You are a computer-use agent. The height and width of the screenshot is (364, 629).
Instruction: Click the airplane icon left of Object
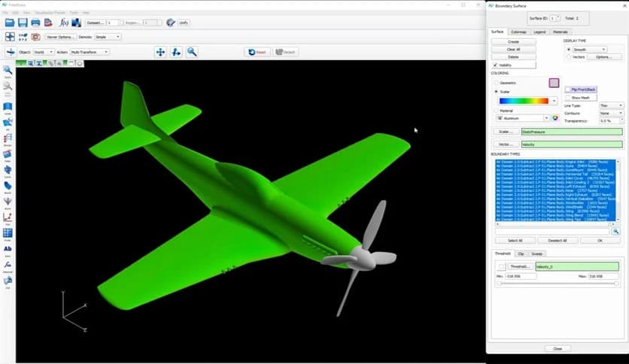(11, 52)
